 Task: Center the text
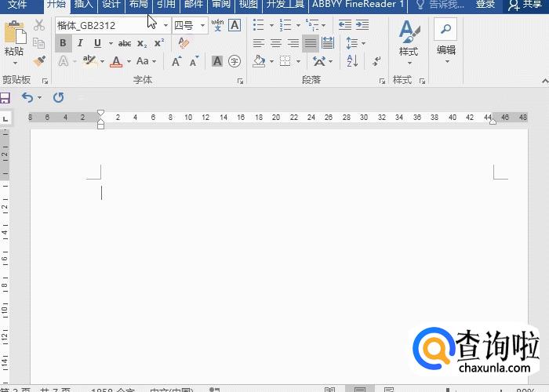pyautogui.click(x=276, y=43)
